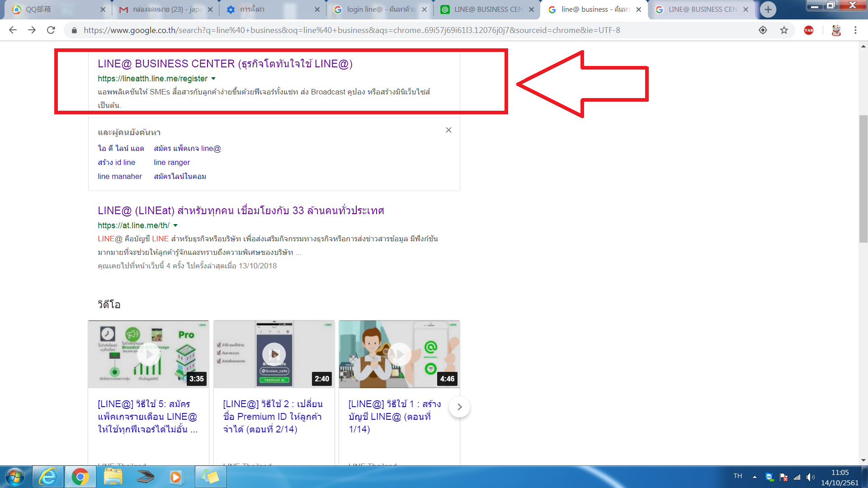The image size is (868, 488).
Task: Open the media player taskbar icon
Action: (x=176, y=477)
